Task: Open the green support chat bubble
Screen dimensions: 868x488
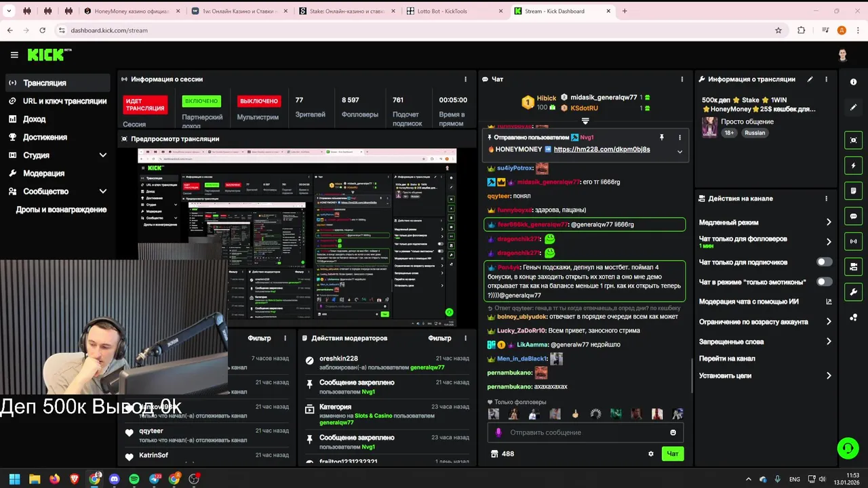Action: pos(848,448)
